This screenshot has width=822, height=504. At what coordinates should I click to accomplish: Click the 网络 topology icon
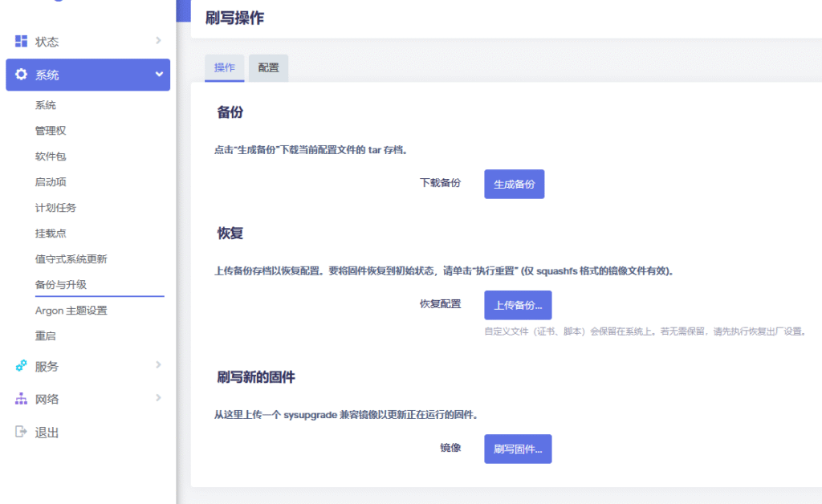click(x=22, y=399)
